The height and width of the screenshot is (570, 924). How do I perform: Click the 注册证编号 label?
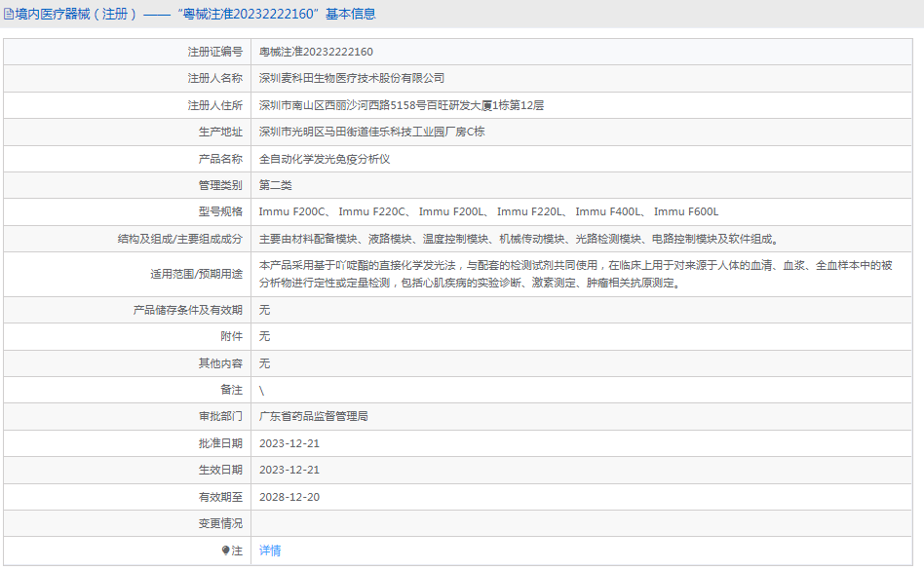click(215, 52)
